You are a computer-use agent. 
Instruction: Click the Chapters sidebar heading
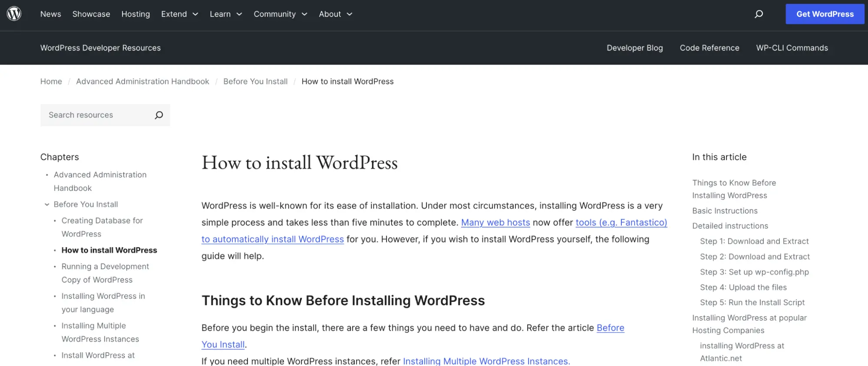[x=59, y=157]
